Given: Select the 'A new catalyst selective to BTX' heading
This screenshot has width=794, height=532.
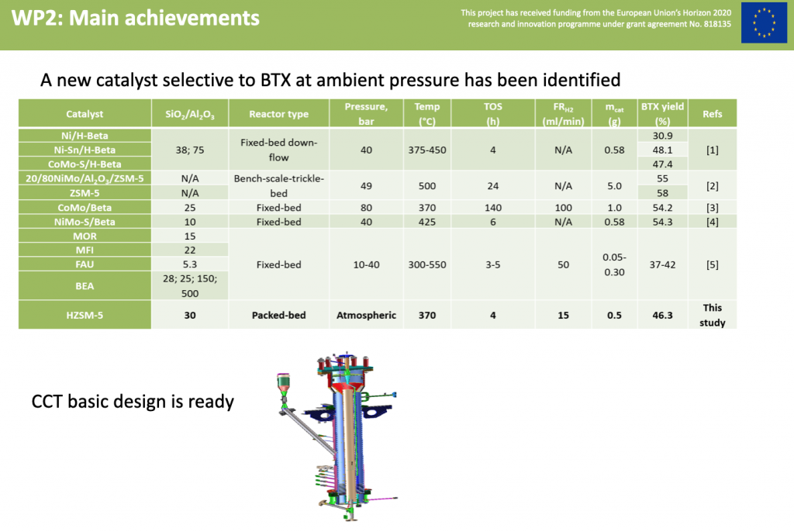Looking at the screenshot, I should 330,80.
